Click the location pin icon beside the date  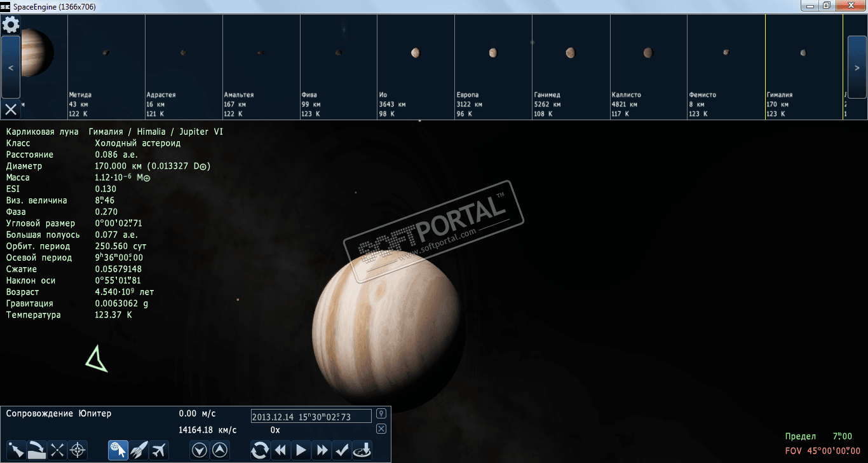[381, 413]
